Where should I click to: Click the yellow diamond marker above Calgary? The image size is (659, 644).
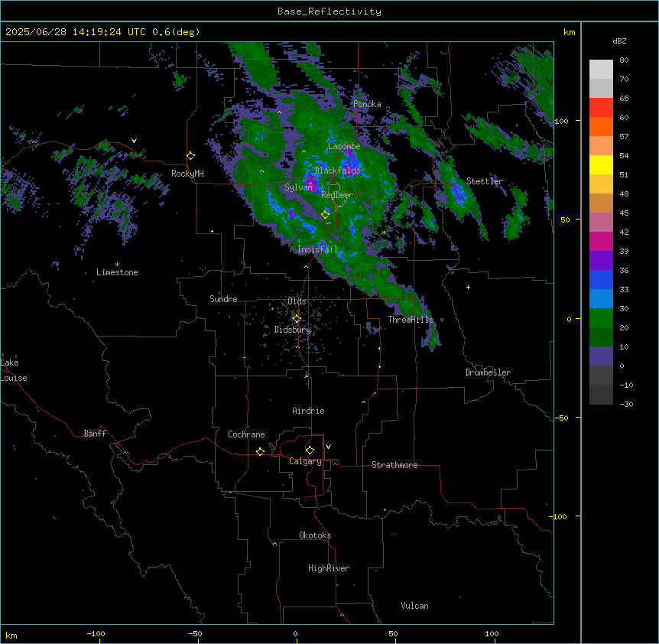[x=310, y=450]
